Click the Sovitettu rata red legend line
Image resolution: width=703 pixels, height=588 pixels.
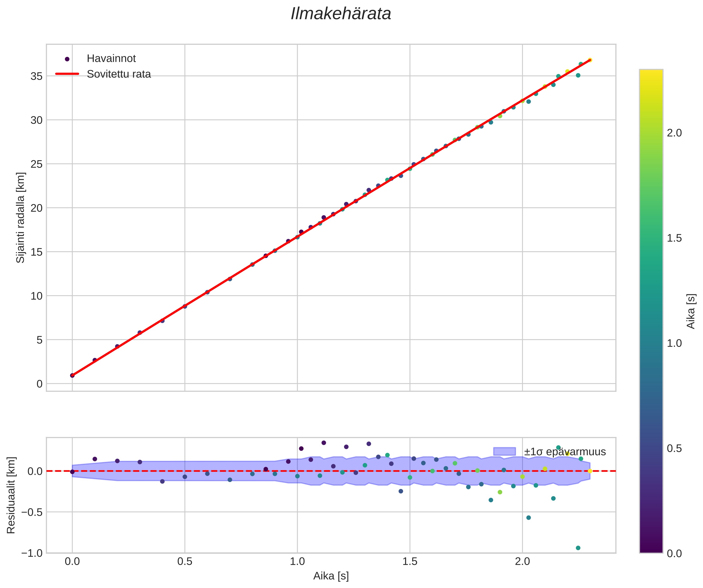[67, 74]
